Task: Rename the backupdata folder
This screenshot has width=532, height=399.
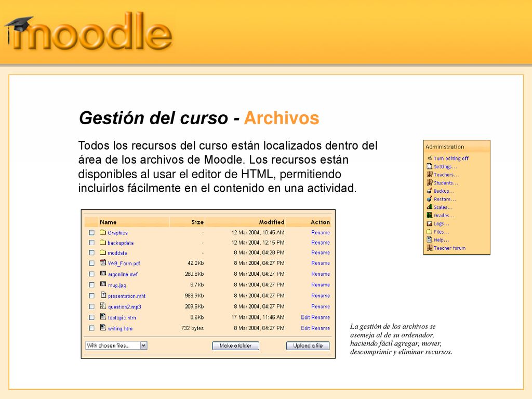Action: 320,243
